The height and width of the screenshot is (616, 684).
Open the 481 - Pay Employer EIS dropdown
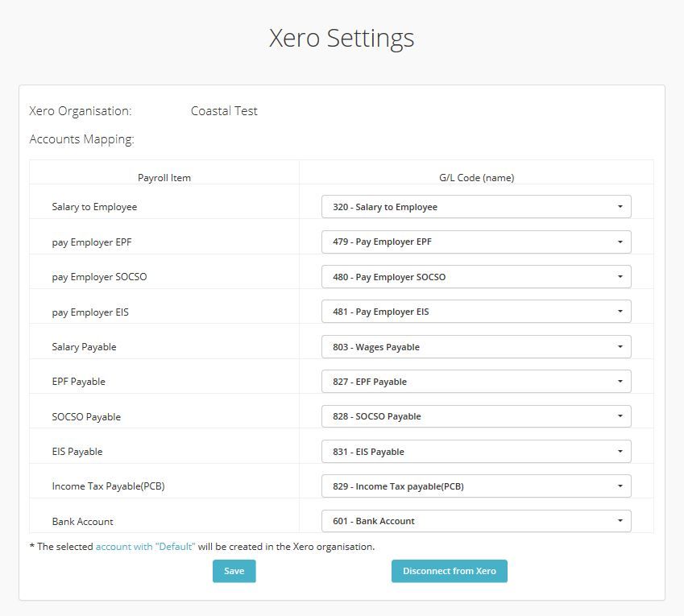pyautogui.click(x=476, y=312)
